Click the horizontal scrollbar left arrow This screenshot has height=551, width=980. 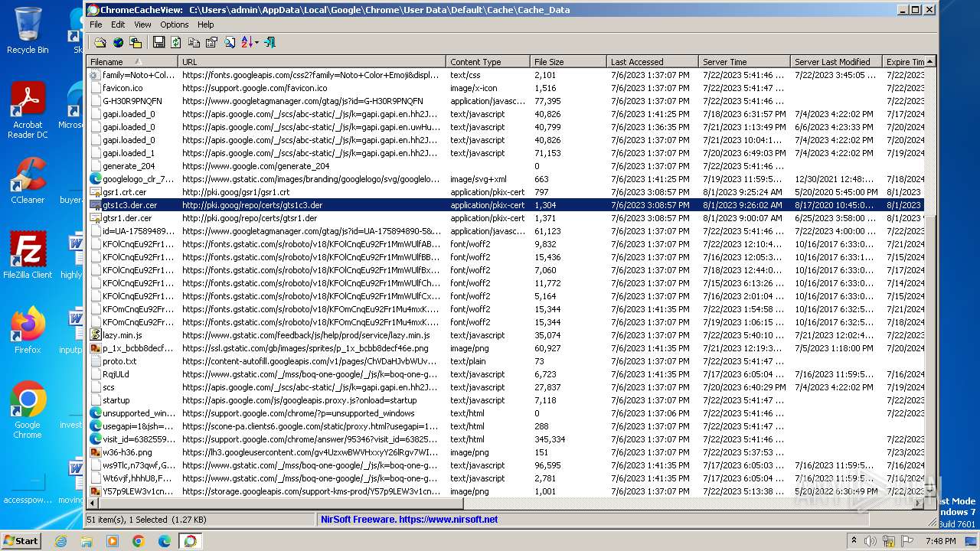click(93, 503)
